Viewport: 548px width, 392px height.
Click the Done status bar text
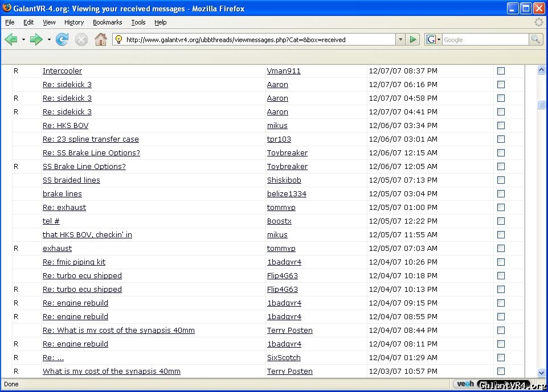tap(11, 384)
